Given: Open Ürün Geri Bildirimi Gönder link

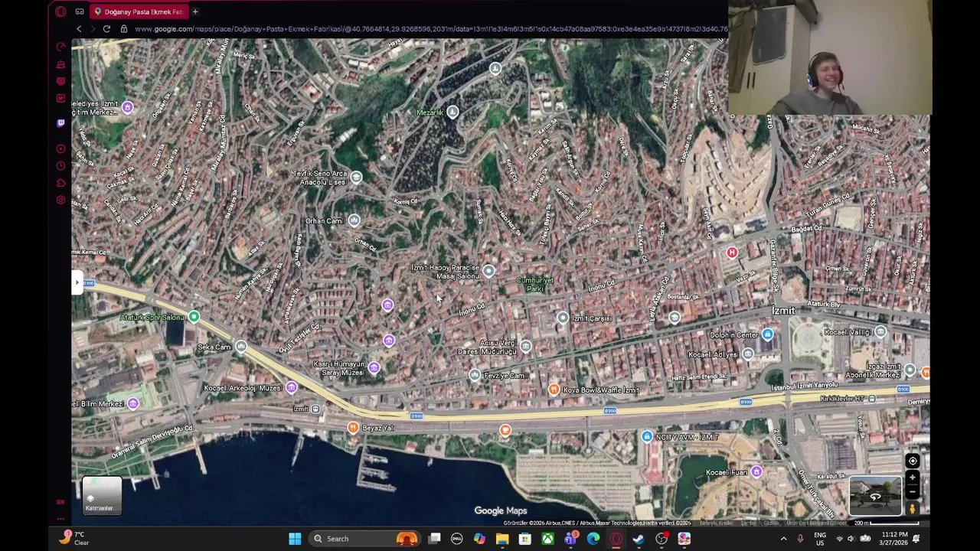Looking at the screenshot, I should coord(817,523).
